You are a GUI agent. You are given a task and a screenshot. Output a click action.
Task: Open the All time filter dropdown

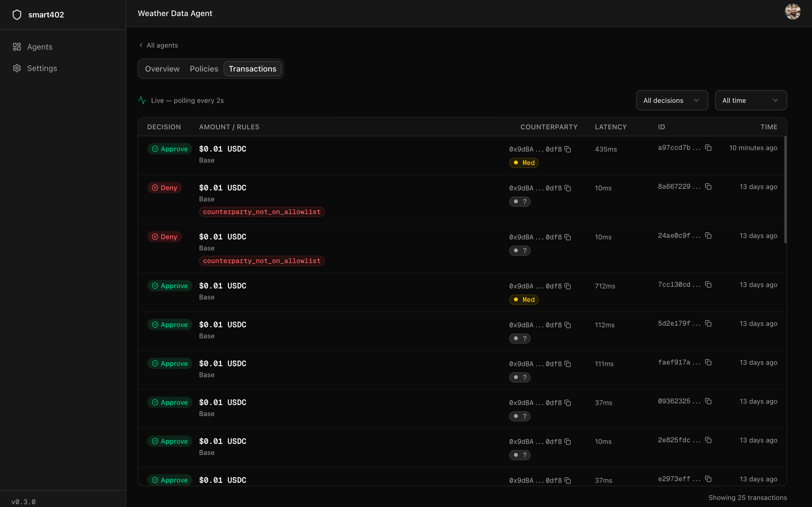click(x=751, y=100)
